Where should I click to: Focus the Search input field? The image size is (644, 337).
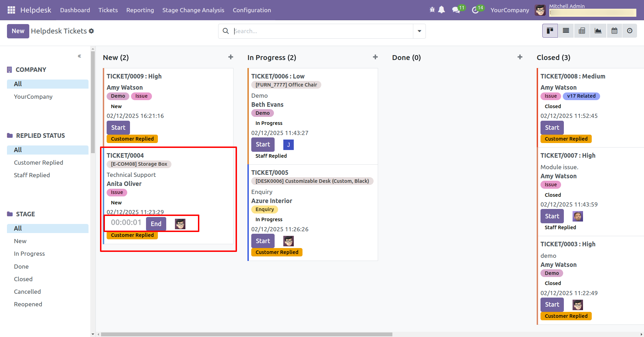(x=323, y=31)
